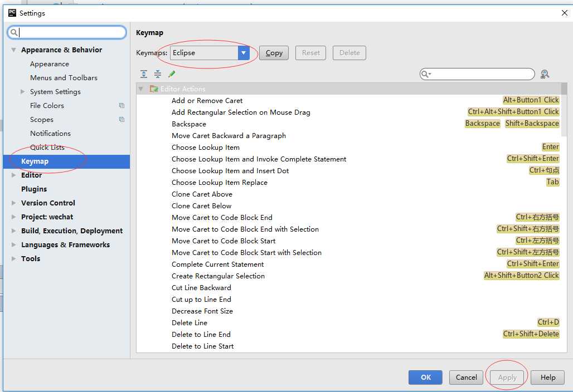The width and height of the screenshot is (573, 392).
Task: Select the Clone Caret Below action
Action: click(x=202, y=206)
